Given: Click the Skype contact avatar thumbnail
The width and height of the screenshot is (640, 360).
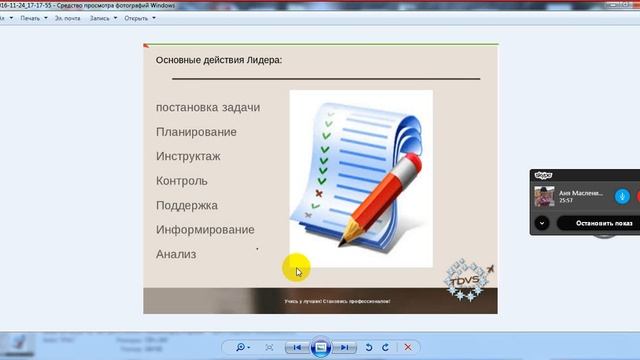Looking at the screenshot, I should click(x=544, y=196).
